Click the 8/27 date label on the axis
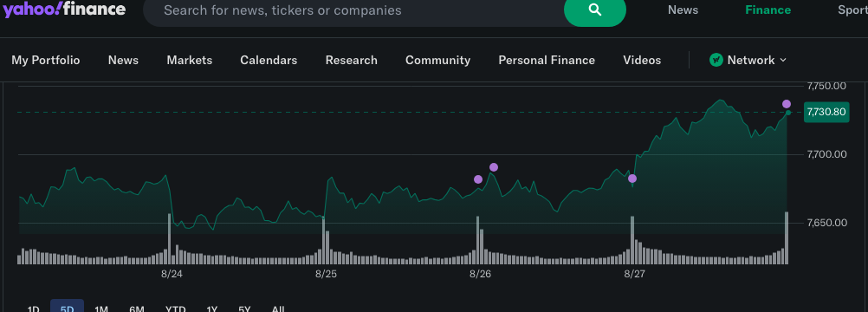Viewport: 868px width, 312px height. (x=634, y=274)
